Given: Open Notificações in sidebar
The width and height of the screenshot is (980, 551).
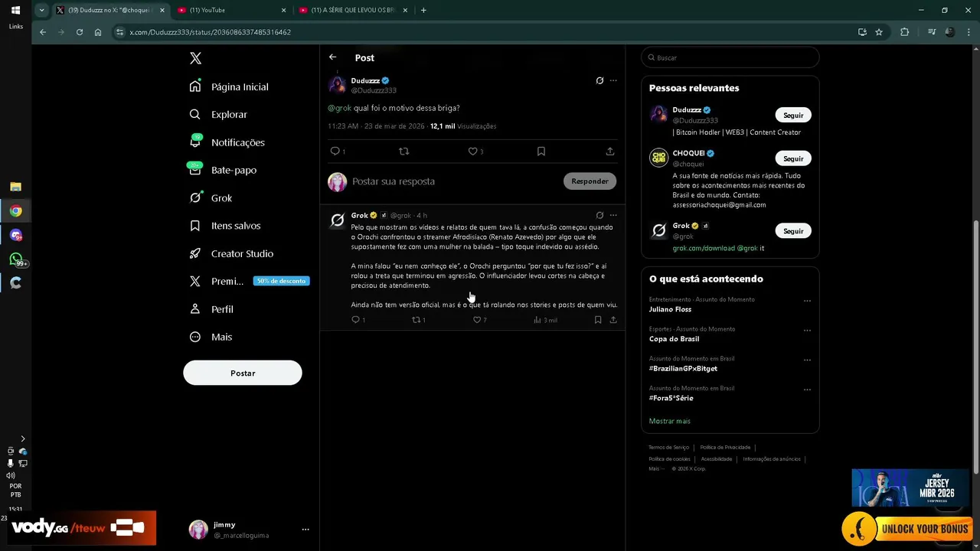Looking at the screenshot, I should (x=227, y=142).
